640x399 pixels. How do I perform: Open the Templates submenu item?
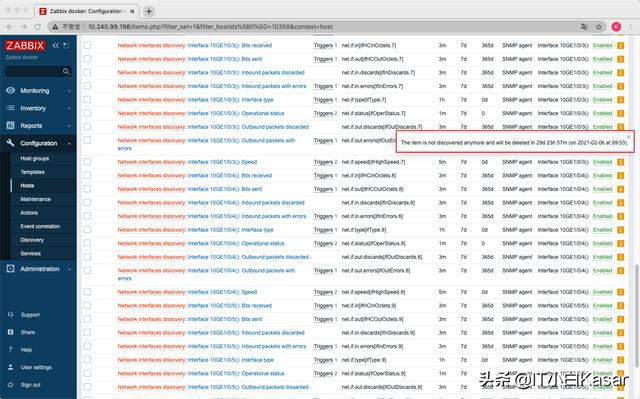click(33, 172)
